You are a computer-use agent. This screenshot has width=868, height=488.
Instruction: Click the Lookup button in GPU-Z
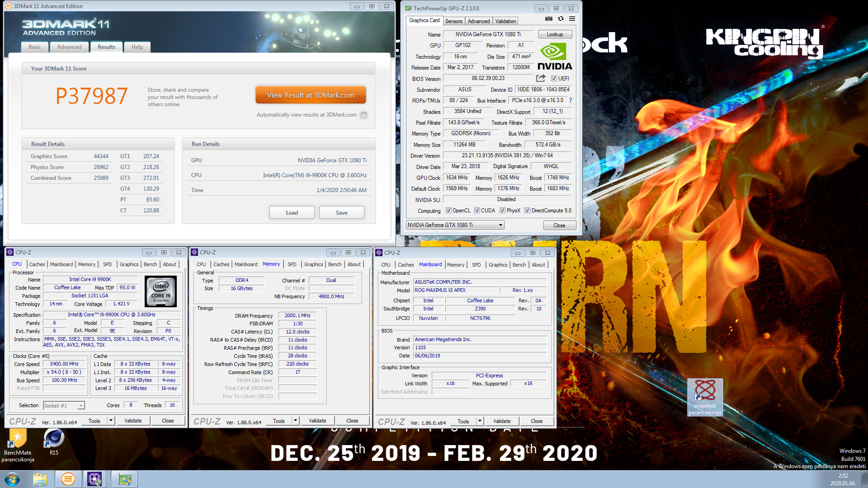click(555, 34)
